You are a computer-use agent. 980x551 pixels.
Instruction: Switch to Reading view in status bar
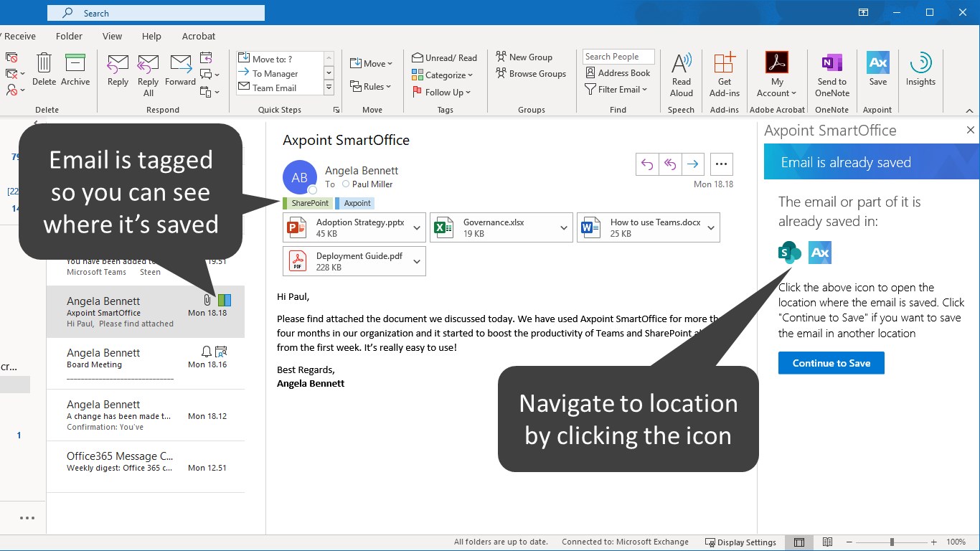pyautogui.click(x=827, y=542)
